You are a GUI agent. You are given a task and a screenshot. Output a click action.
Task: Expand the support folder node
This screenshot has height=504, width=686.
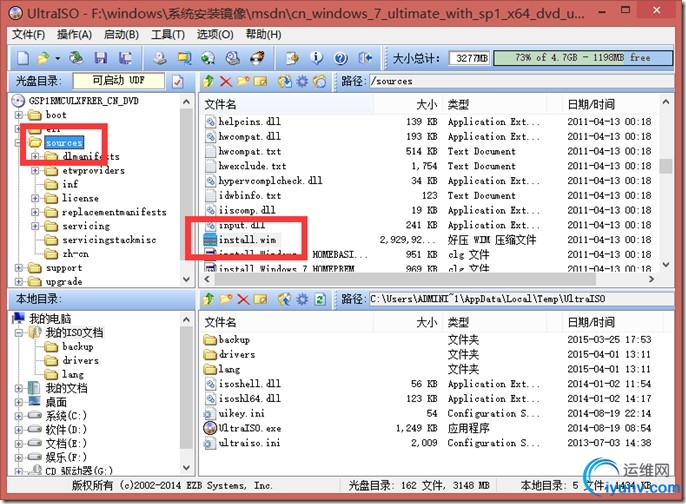click(18, 268)
